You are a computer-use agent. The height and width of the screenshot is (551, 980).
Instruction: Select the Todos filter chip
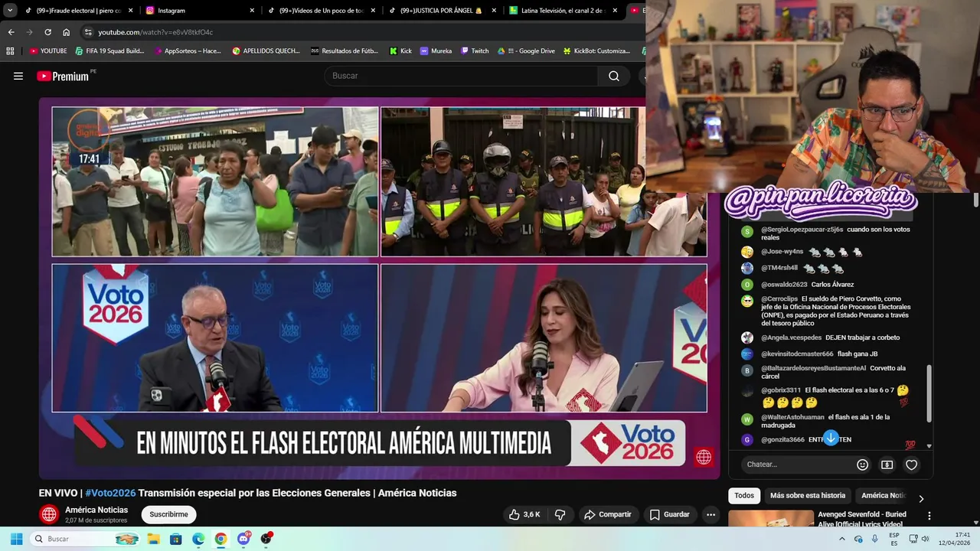pyautogui.click(x=744, y=495)
